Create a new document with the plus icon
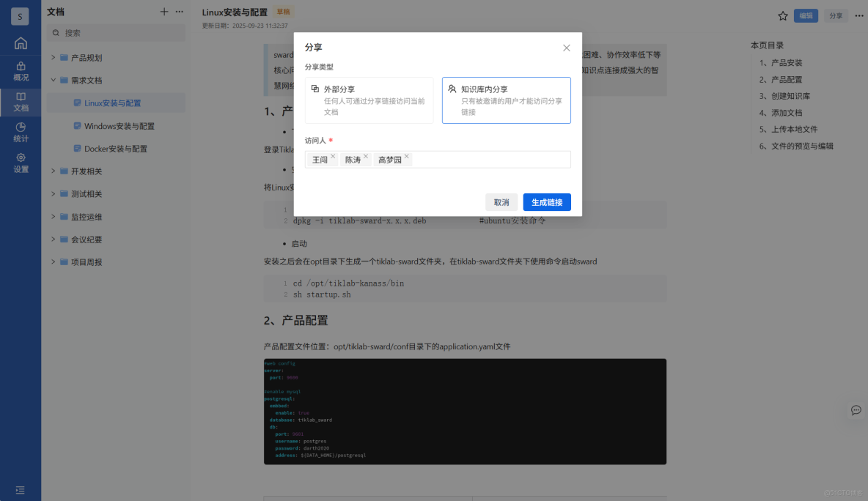 163,12
